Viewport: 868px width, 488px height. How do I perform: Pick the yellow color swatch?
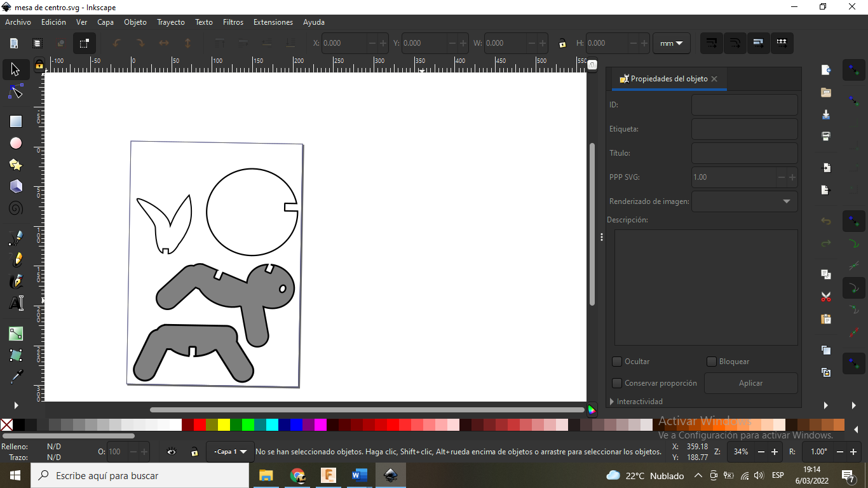(x=224, y=424)
